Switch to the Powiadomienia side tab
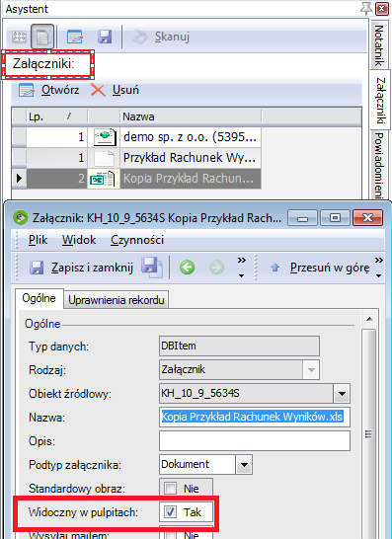This screenshot has width=392, height=539. [378, 165]
